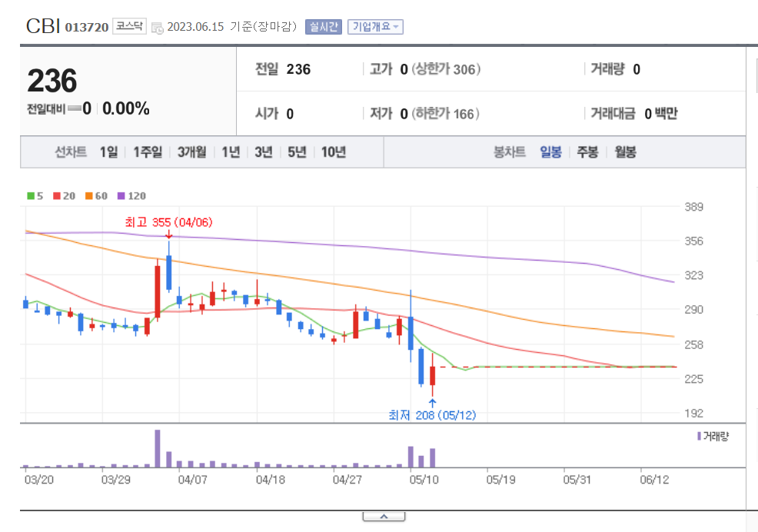Select the 3년 line chart period
This screenshot has width=758, height=532.
tap(264, 152)
